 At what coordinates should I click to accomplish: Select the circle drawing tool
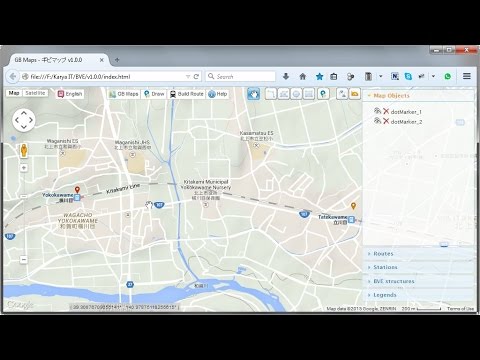click(296, 94)
